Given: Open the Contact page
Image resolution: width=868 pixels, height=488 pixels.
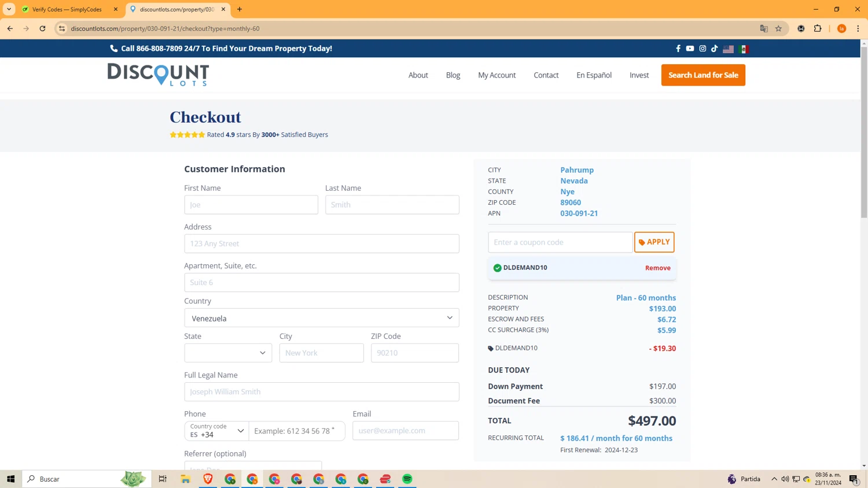Looking at the screenshot, I should [546, 75].
